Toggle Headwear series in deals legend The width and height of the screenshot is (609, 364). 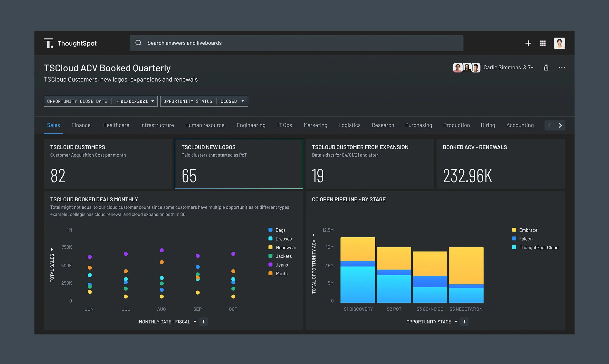click(286, 247)
